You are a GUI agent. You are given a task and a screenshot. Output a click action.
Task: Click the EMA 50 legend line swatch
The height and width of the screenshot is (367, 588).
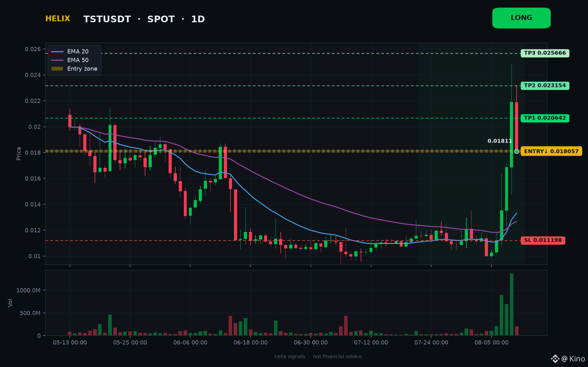[57, 60]
